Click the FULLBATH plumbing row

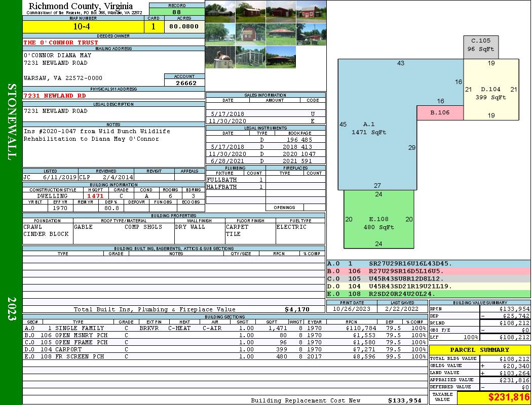(236, 180)
